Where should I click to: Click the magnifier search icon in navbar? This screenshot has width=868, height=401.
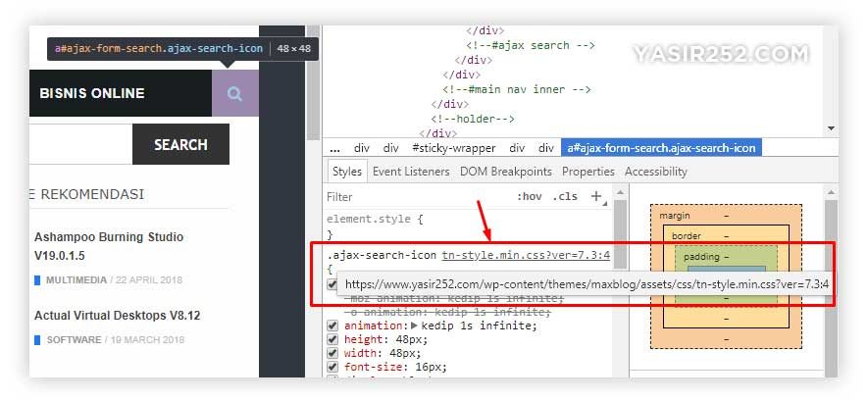[234, 93]
